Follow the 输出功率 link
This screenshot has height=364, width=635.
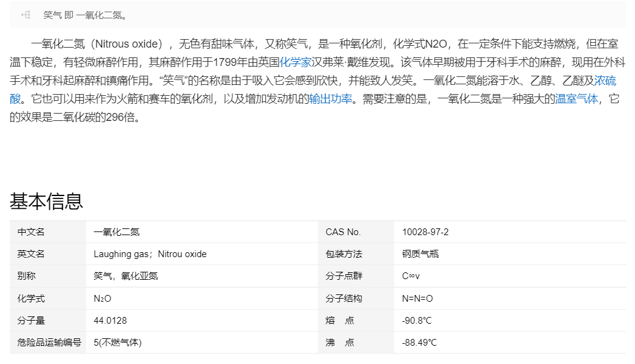point(331,99)
